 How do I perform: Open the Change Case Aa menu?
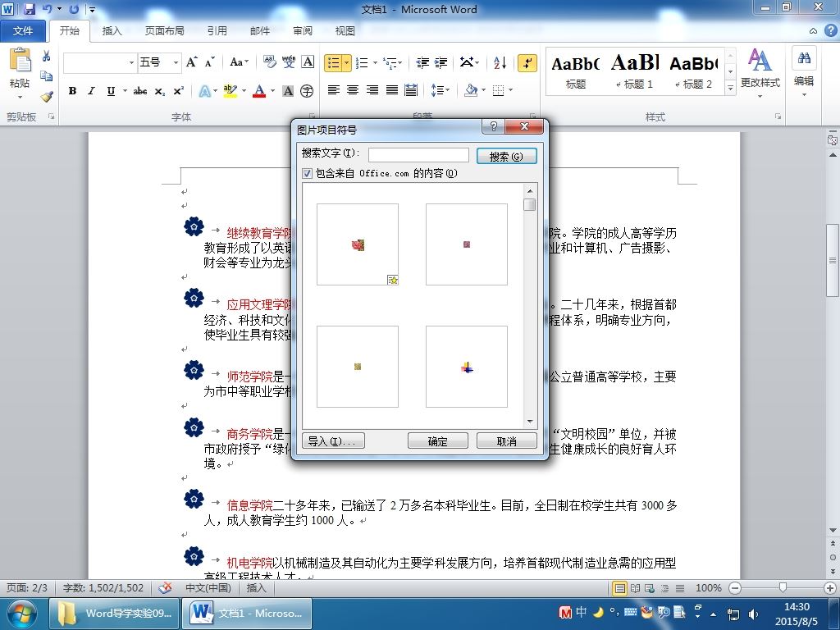point(239,62)
